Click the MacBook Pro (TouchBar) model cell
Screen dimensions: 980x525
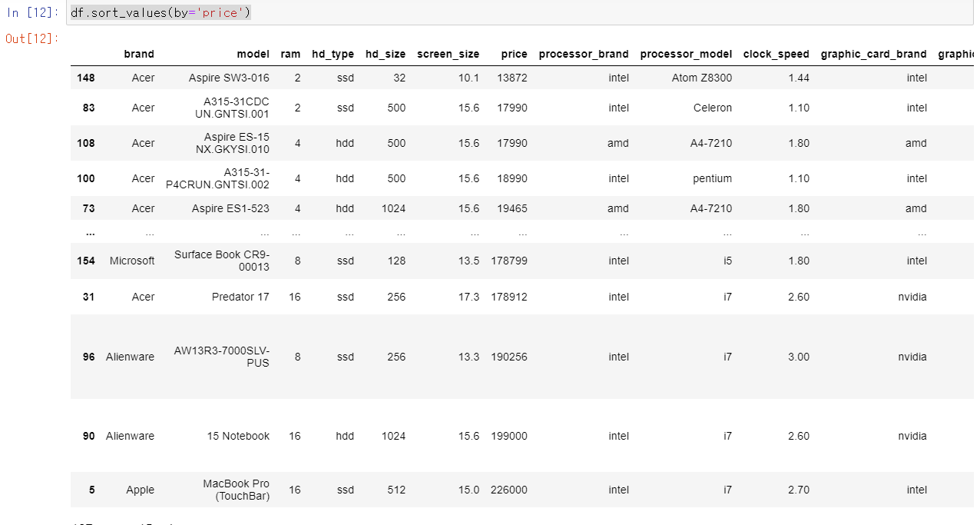click(236, 490)
